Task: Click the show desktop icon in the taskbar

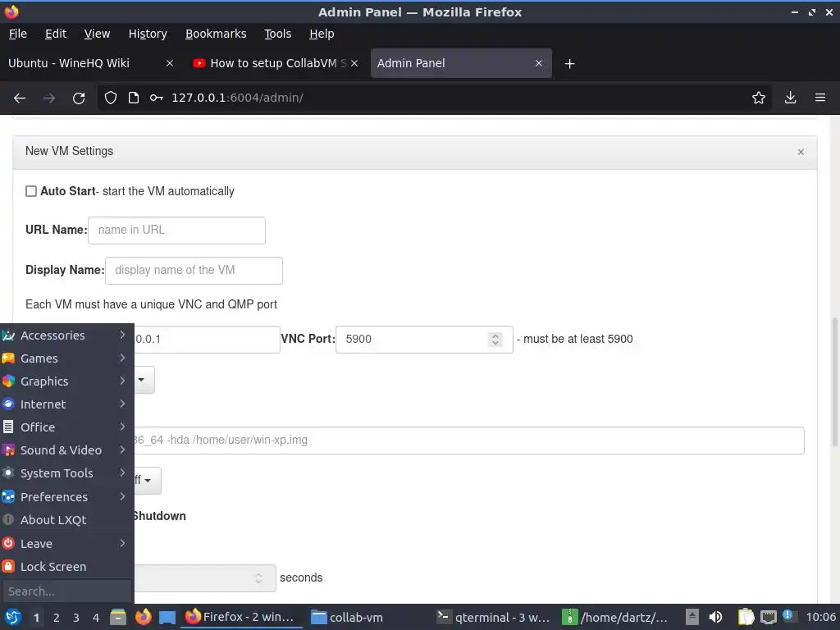Action: pyautogui.click(x=167, y=617)
